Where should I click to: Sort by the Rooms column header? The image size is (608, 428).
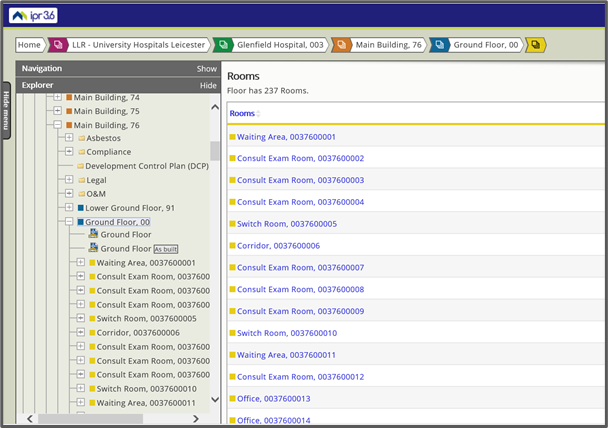(243, 113)
